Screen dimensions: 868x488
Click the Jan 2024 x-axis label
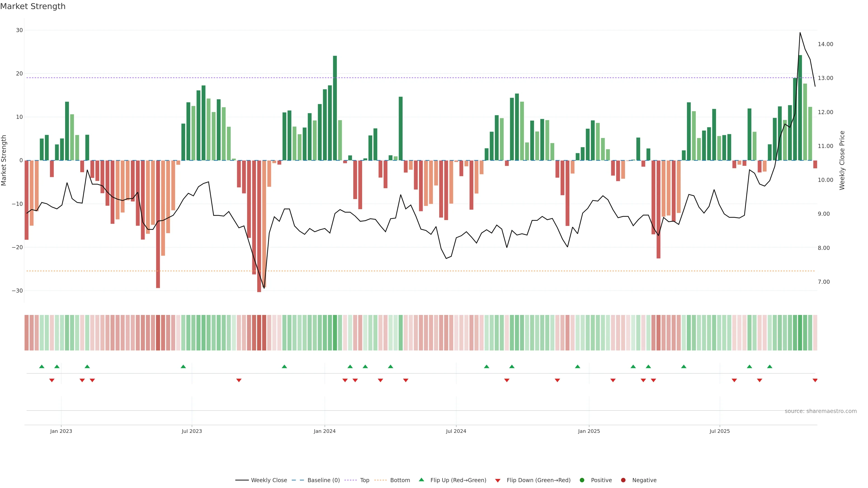[x=325, y=431]
